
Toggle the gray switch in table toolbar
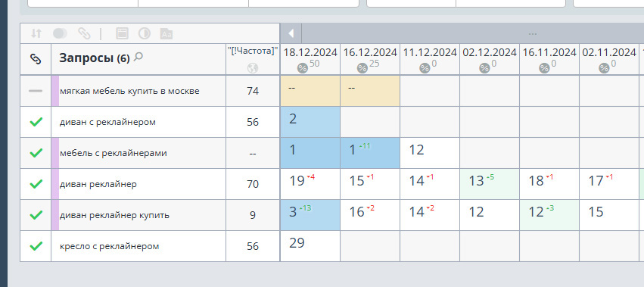pyautogui.click(x=61, y=33)
